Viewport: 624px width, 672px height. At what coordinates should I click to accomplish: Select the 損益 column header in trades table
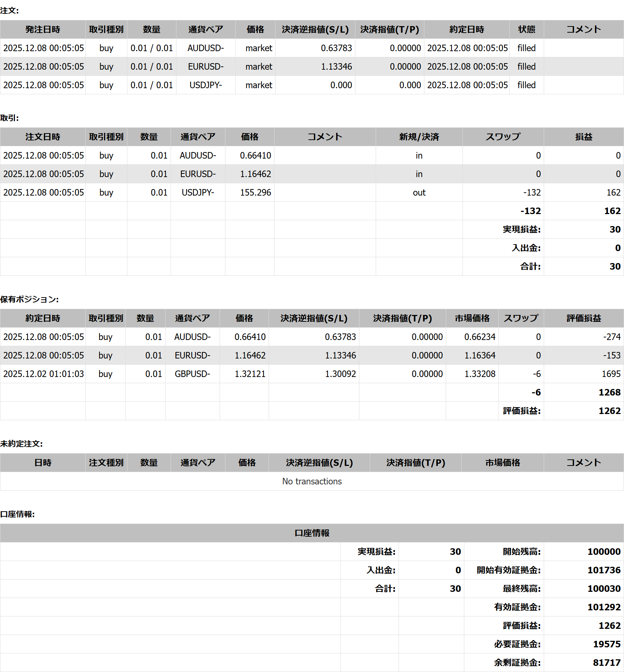point(583,137)
